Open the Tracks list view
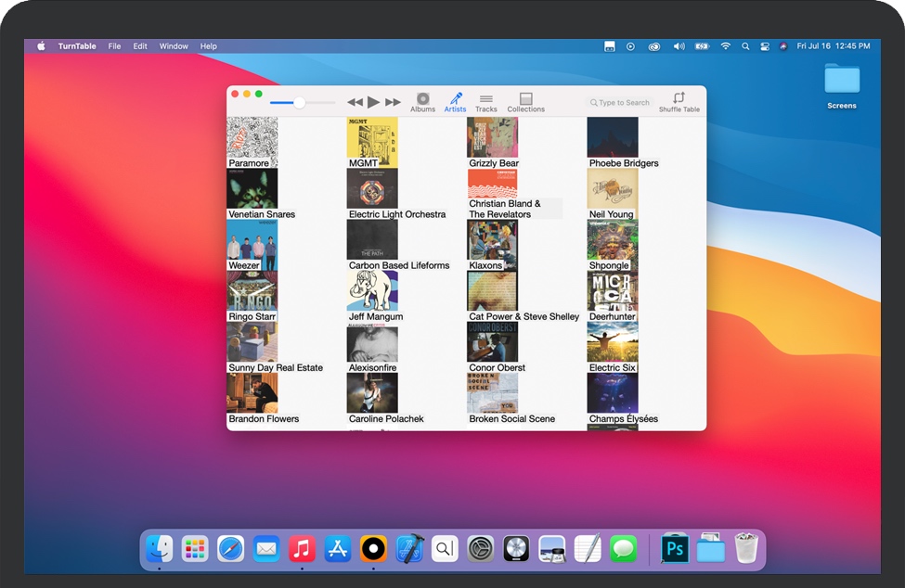Viewport: 905px width, 588px height. pyautogui.click(x=486, y=102)
